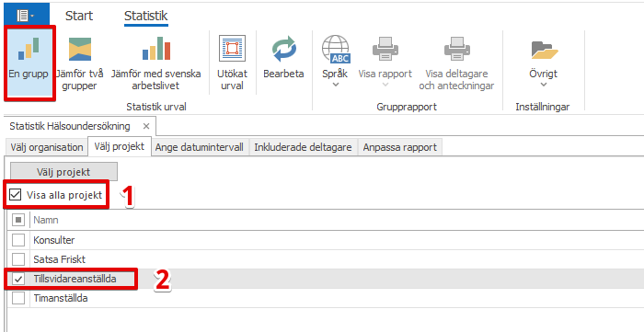
Task: Open Jämför två grupper comparison
Action: (80, 49)
